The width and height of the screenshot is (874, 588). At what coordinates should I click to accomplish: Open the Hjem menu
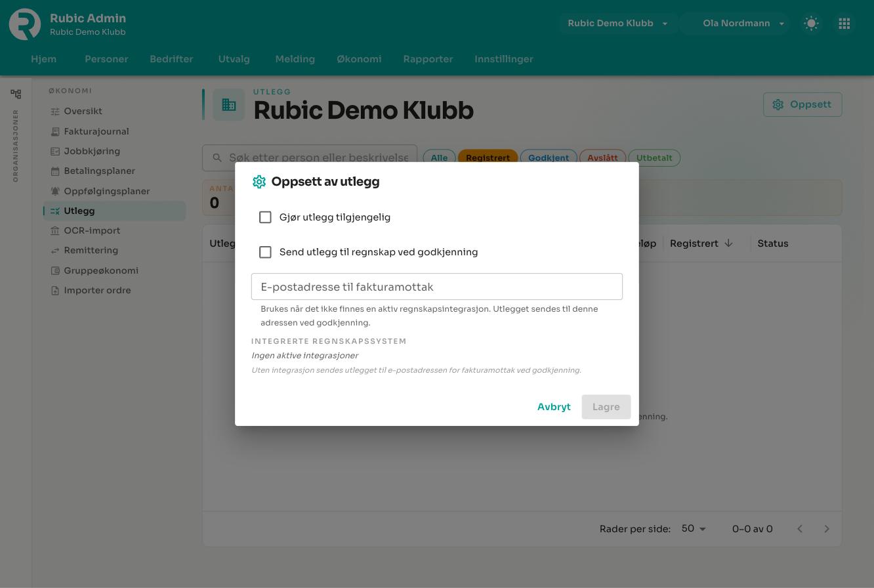click(x=43, y=59)
